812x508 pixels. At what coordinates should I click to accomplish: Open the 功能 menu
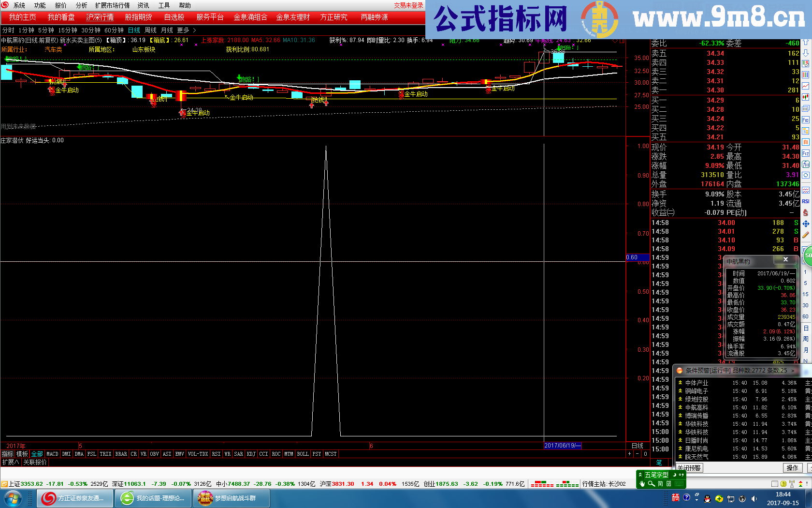coord(40,5)
